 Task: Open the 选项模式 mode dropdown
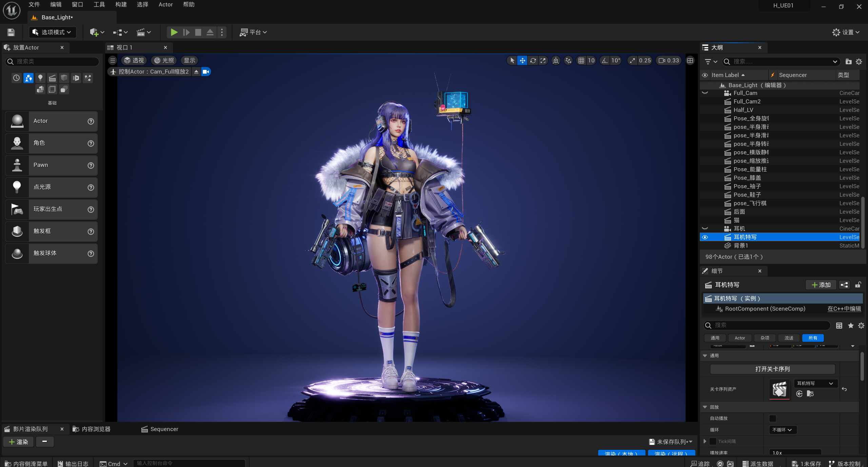[53, 32]
